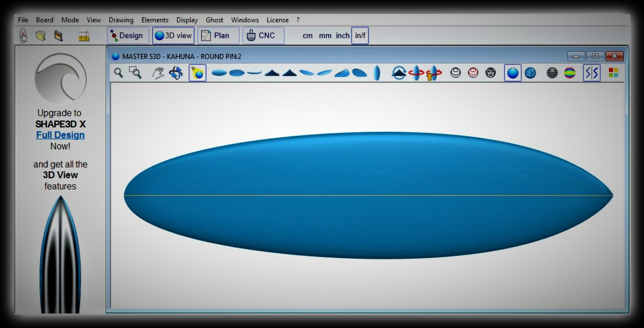Switch to Plan mode
The height and width of the screenshot is (328, 644).
(x=218, y=36)
